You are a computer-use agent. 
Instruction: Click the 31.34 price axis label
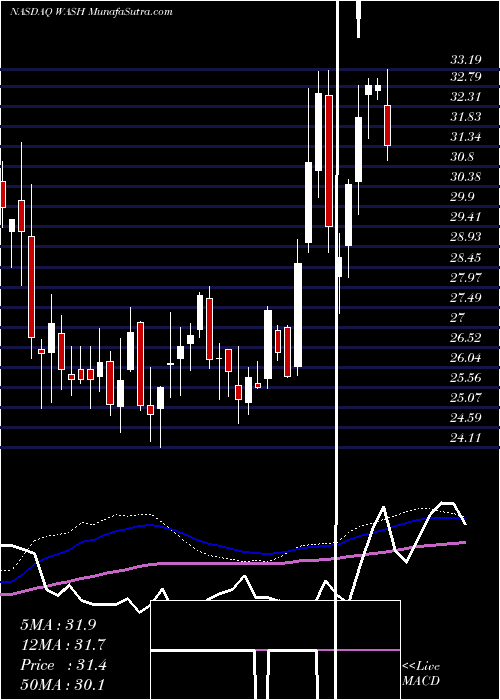click(x=466, y=136)
